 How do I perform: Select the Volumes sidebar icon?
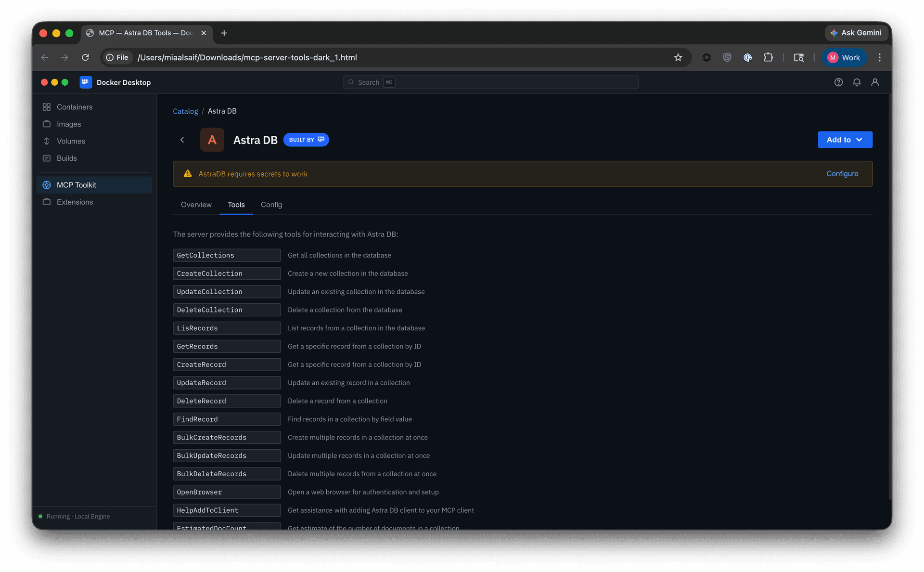coord(47,141)
